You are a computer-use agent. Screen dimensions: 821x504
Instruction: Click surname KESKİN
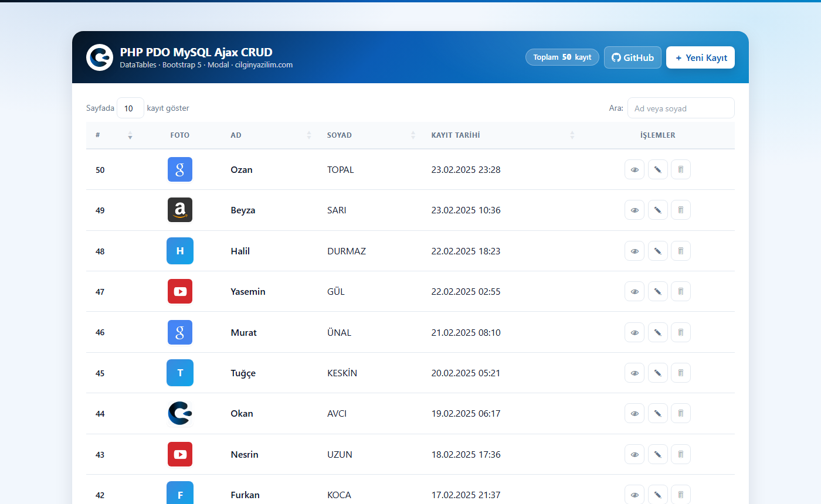342,373
